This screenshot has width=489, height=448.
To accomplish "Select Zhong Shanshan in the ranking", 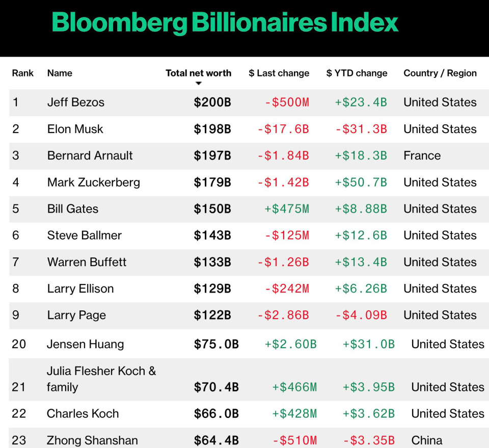I will coord(92,440).
